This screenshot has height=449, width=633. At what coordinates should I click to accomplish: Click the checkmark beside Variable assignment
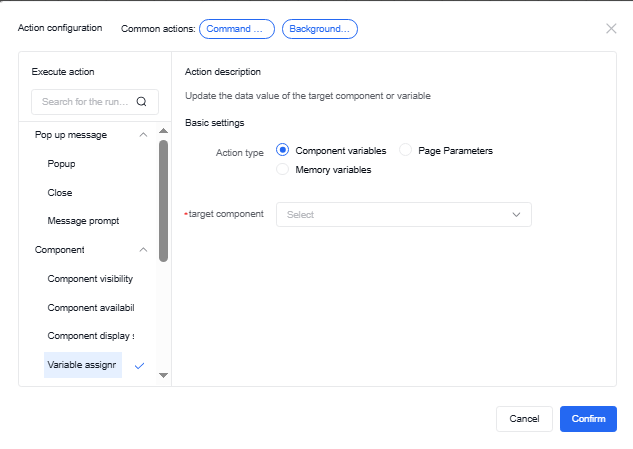pyautogui.click(x=139, y=366)
